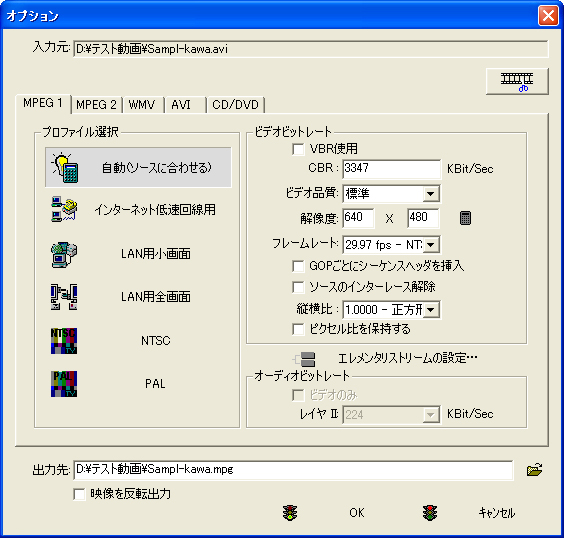
Task: Click the OK button
Action: [x=356, y=513]
